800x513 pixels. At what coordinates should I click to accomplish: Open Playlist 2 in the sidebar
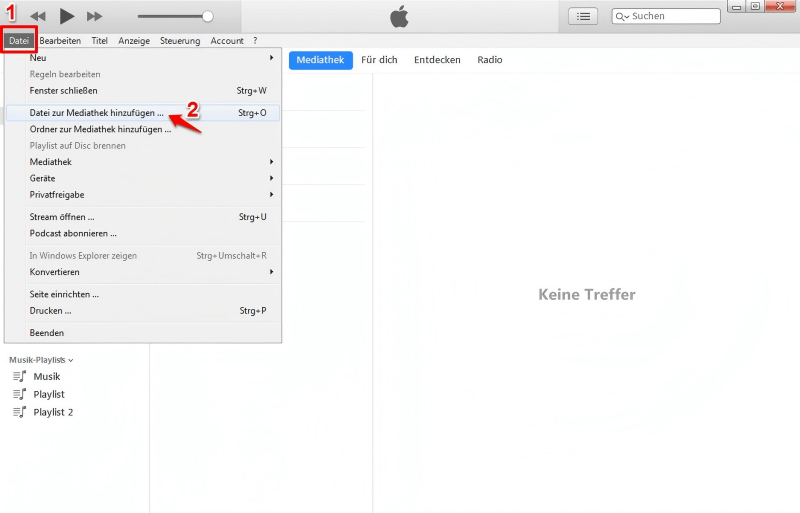point(53,412)
